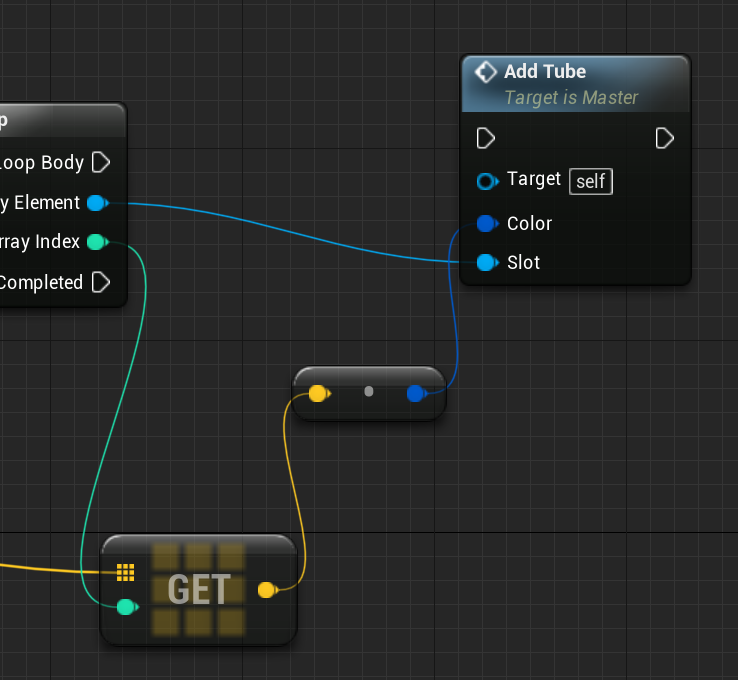Image resolution: width=738 pixels, height=680 pixels.
Task: Click the Loop Body execution output pin
Action: [101, 162]
